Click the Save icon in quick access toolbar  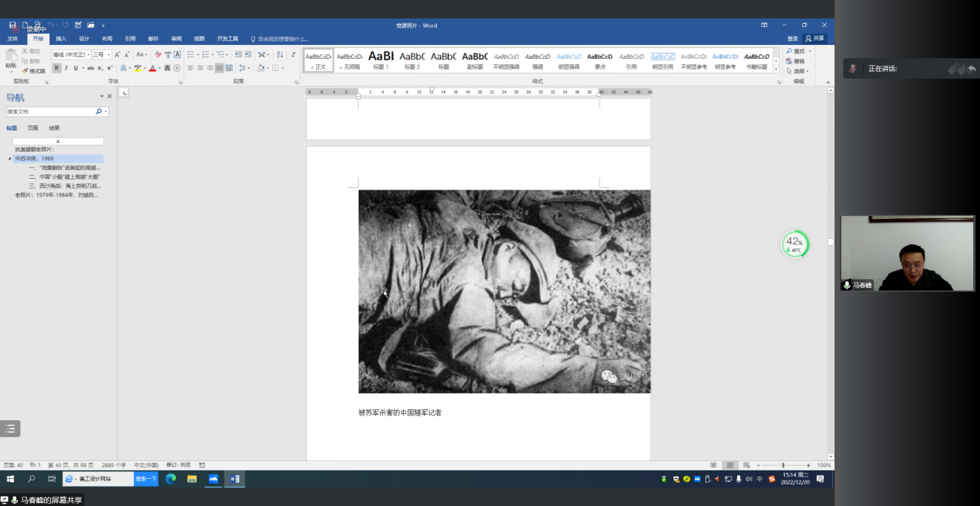click(13, 26)
